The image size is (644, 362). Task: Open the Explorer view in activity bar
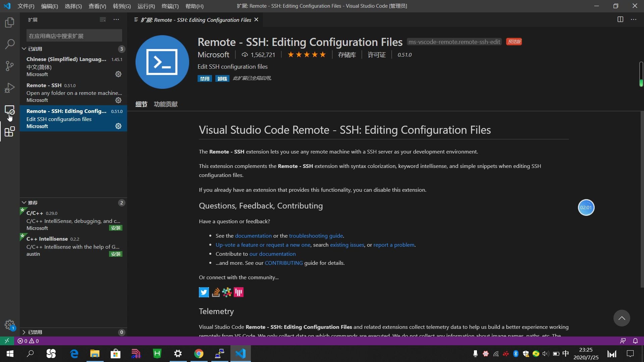(10, 22)
